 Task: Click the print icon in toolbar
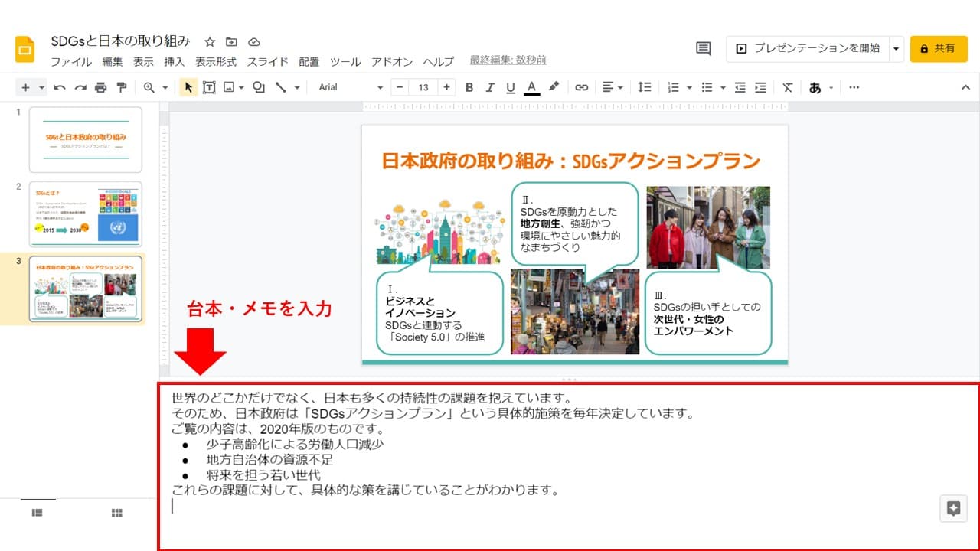click(100, 87)
